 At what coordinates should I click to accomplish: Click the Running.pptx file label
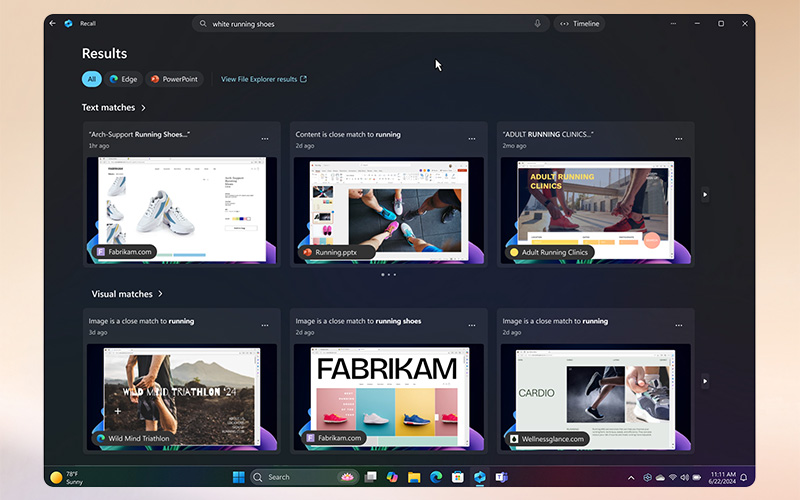(337, 252)
